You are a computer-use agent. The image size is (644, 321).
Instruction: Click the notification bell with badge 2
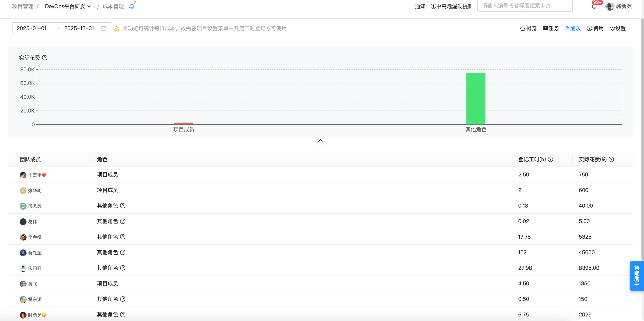click(x=132, y=6)
